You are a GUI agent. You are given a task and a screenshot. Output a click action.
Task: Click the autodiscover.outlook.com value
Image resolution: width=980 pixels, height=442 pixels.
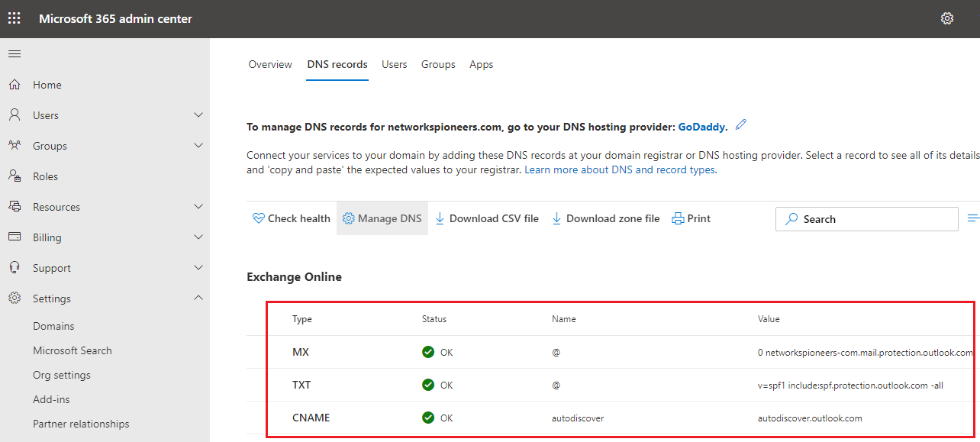tap(810, 418)
